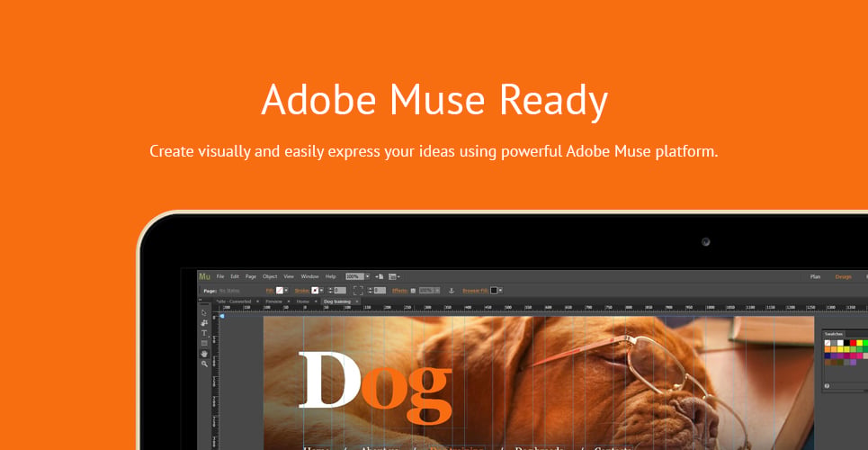Collapse the toolbox with the double-arrow icon

201,300
